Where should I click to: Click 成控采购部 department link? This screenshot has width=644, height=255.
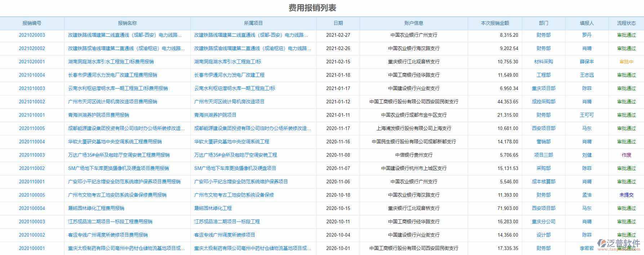(543, 102)
